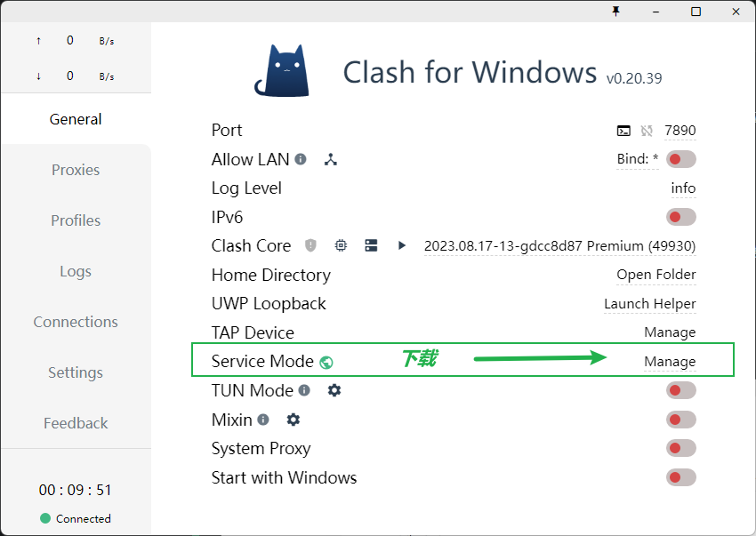Change the Log Level info value
Viewport: 756px width, 536px height.
click(683, 188)
